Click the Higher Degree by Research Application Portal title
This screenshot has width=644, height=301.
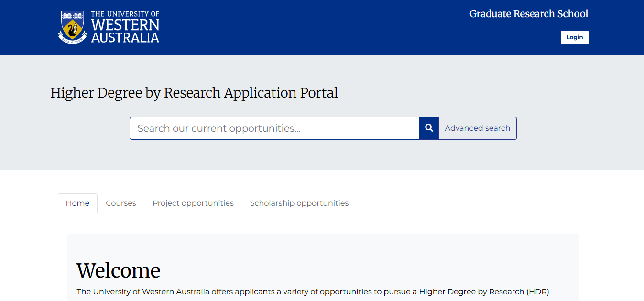click(194, 93)
